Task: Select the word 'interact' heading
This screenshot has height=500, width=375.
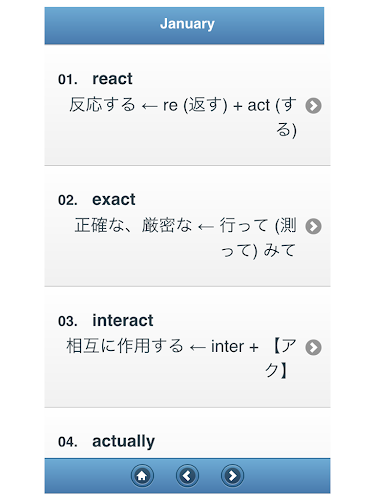Action: point(123,320)
